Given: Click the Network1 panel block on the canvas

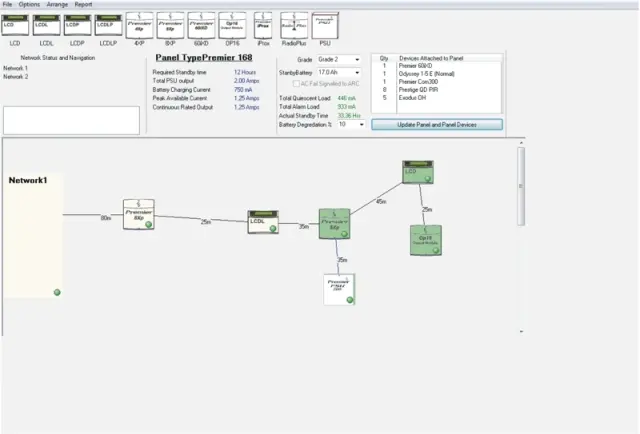Looking at the screenshot, I should coord(33,235).
